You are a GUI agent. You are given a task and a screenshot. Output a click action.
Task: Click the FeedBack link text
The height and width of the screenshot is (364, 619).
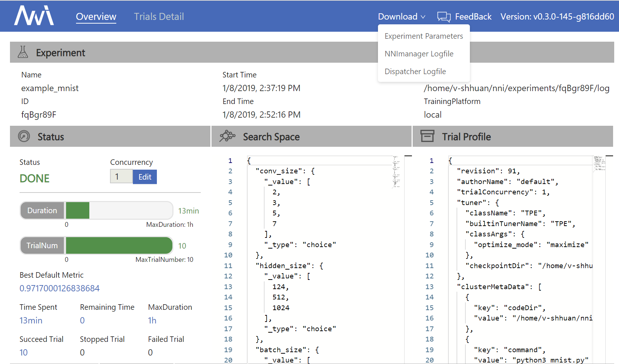pyautogui.click(x=474, y=16)
